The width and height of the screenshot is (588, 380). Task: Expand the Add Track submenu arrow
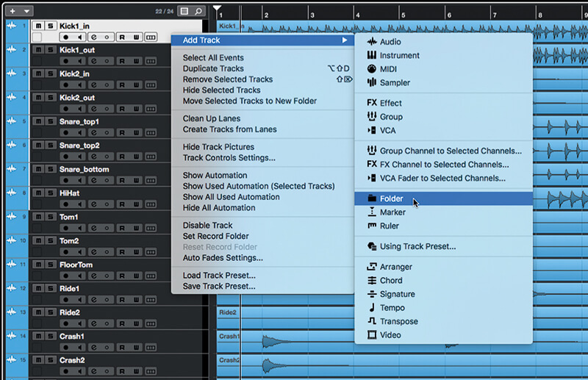click(x=344, y=40)
